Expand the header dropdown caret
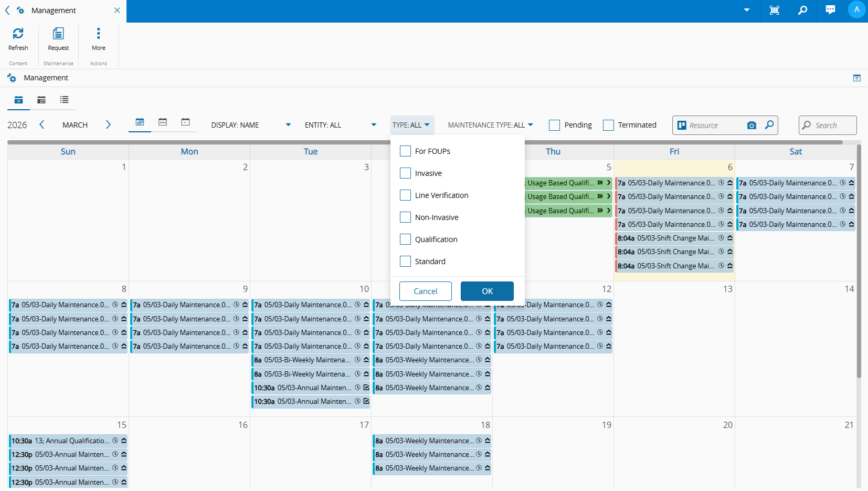868x491 pixels. pyautogui.click(x=746, y=10)
